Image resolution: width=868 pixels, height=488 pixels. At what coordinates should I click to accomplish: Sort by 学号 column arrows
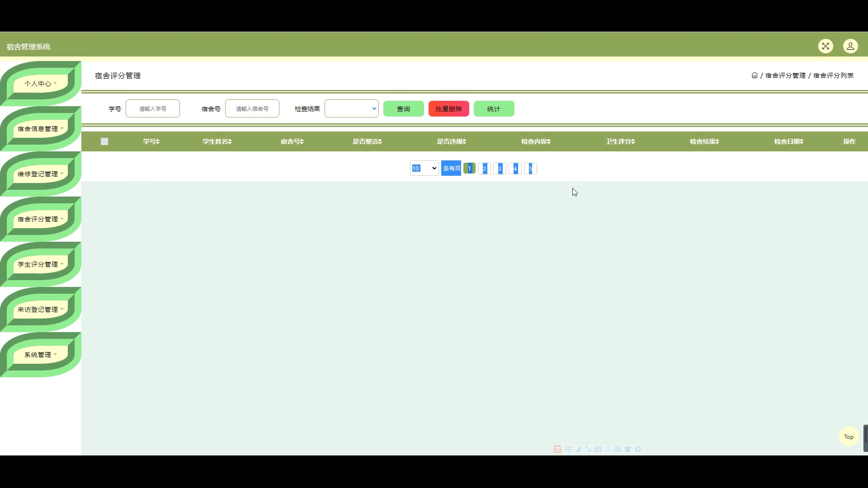tap(157, 142)
